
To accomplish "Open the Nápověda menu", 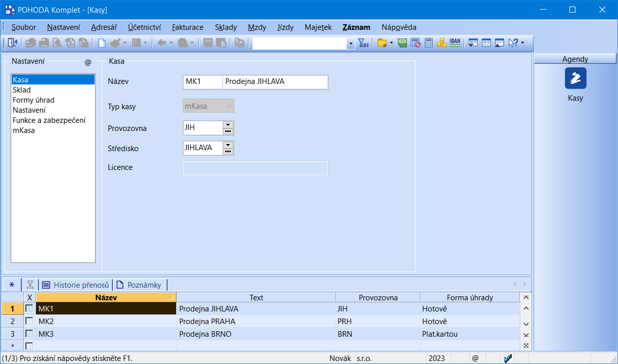I will (x=399, y=27).
